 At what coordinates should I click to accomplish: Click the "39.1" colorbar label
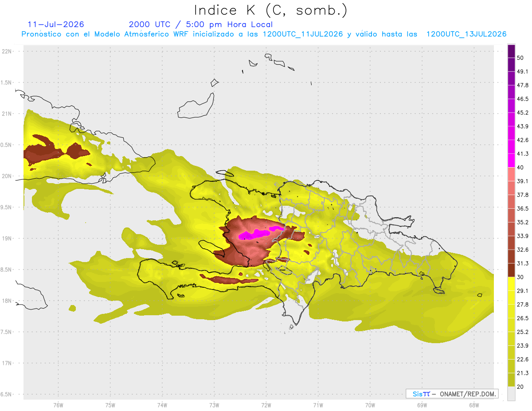[522, 181]
